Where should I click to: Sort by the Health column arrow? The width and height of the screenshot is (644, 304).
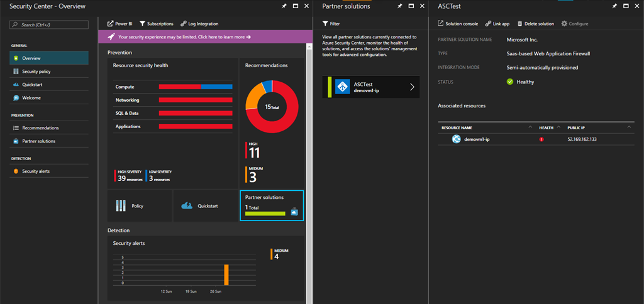tap(558, 128)
